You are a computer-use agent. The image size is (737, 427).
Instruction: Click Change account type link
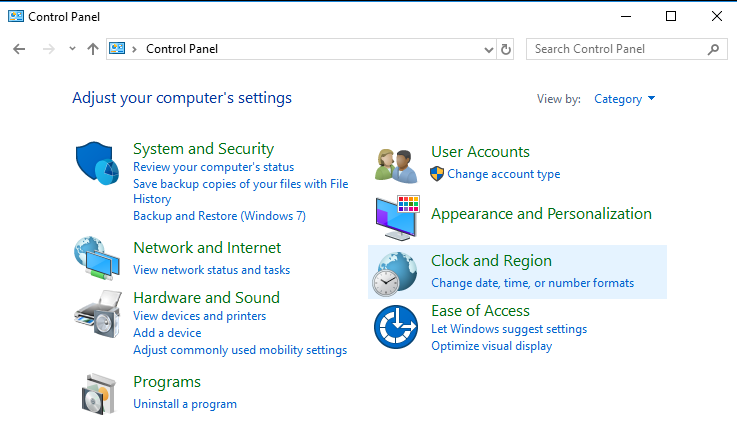pos(503,174)
